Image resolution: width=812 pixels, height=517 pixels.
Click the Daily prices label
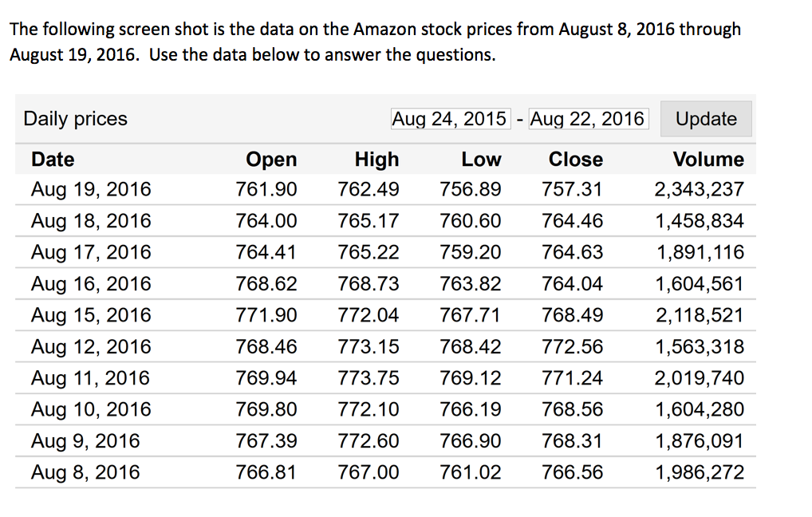[74, 118]
